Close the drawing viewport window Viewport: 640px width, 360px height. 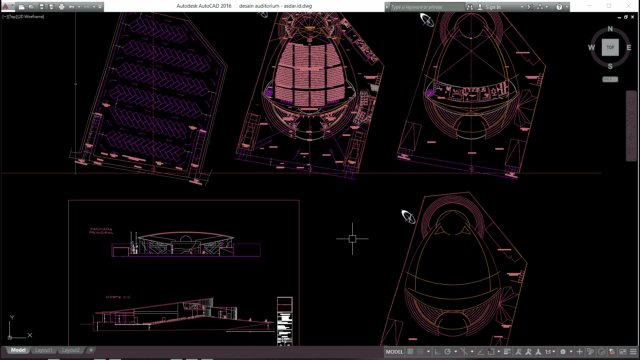point(632,17)
